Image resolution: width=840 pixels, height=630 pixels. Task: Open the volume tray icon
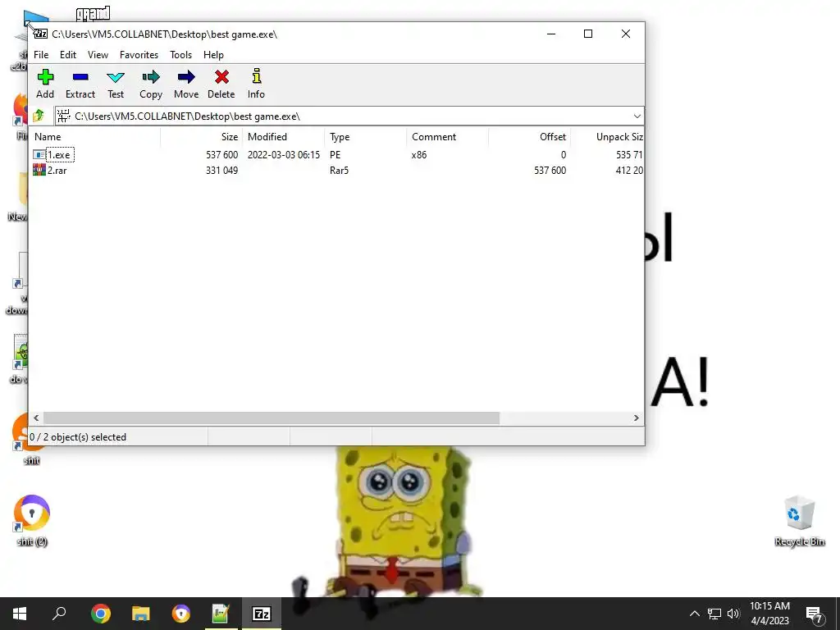pyautogui.click(x=733, y=614)
